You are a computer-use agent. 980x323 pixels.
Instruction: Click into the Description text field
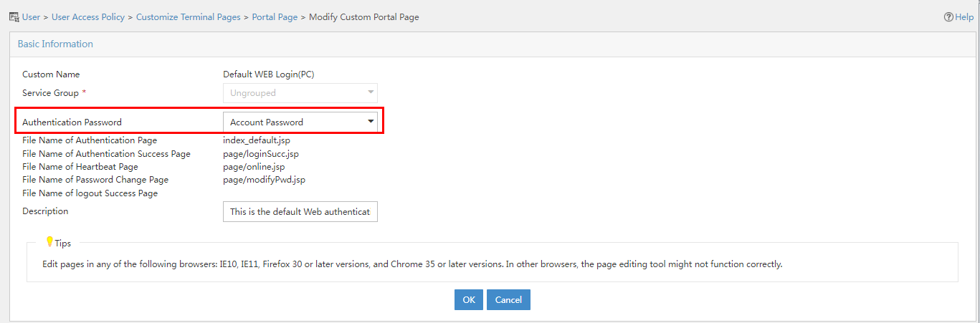point(300,212)
